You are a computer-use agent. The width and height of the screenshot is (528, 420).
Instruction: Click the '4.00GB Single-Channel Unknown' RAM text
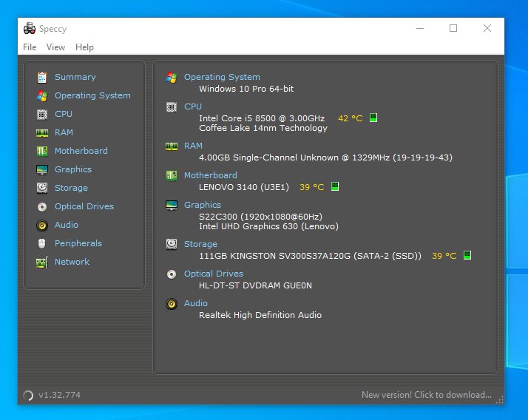click(268, 157)
